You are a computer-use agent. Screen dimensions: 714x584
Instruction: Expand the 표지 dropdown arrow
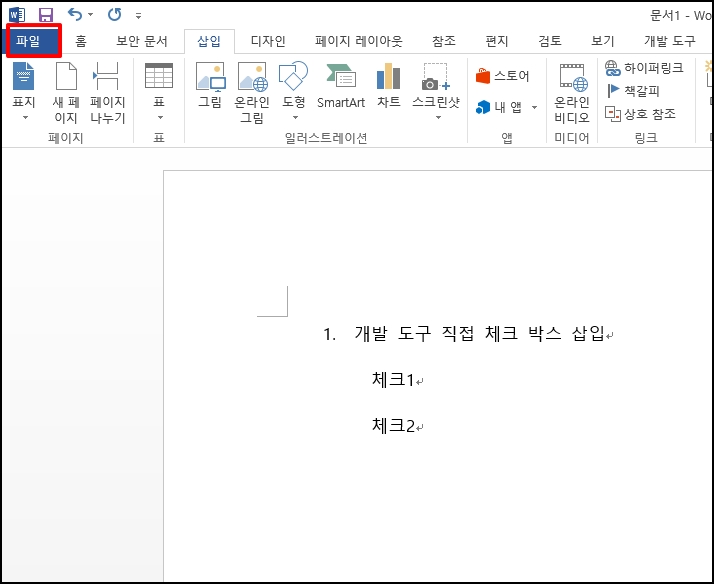coord(26,117)
